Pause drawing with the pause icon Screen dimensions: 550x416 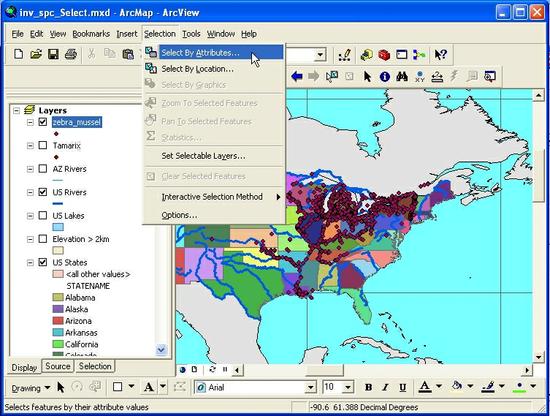[225, 369]
